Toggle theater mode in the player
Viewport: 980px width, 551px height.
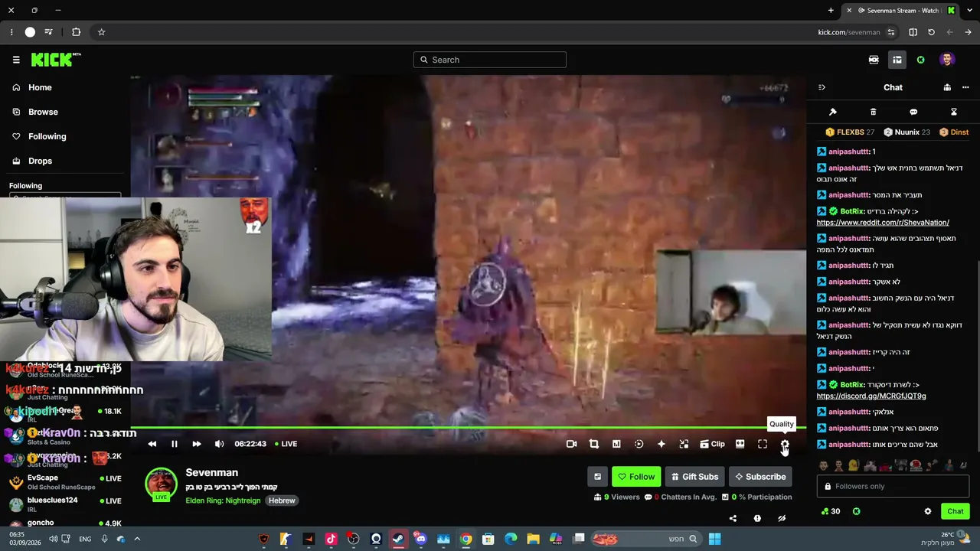pos(740,444)
